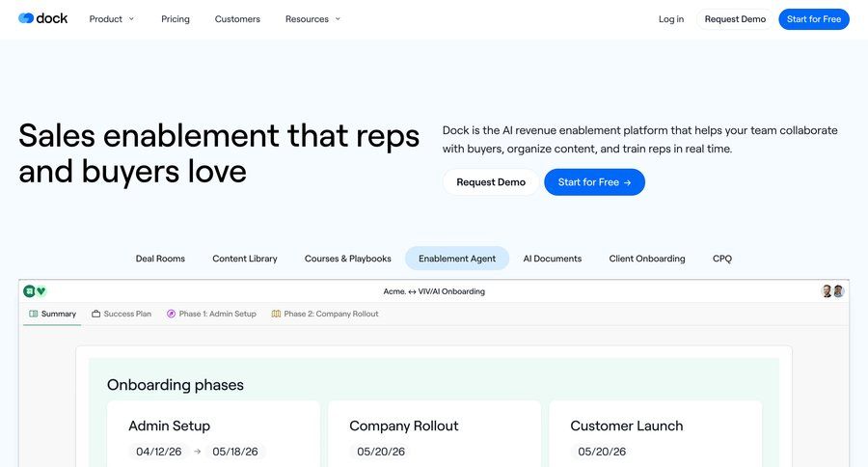Click Request Demo in header
Image resolution: width=868 pixels, height=467 pixels.
[x=735, y=19]
